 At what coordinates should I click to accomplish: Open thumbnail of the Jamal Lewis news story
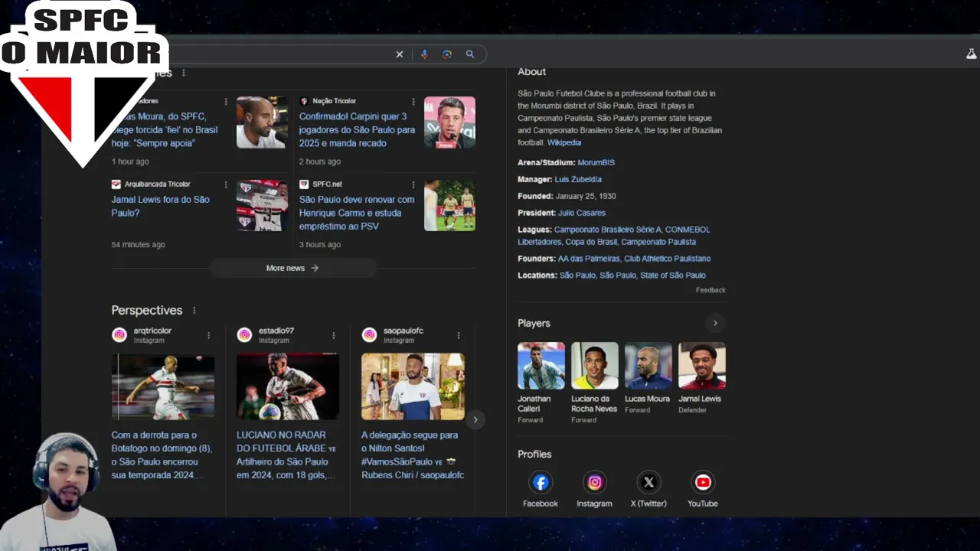pos(262,206)
